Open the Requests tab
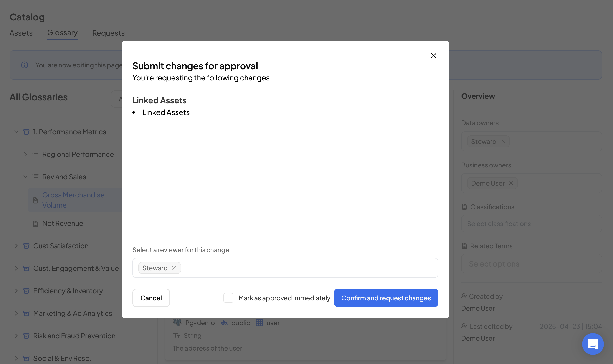 [x=108, y=33]
